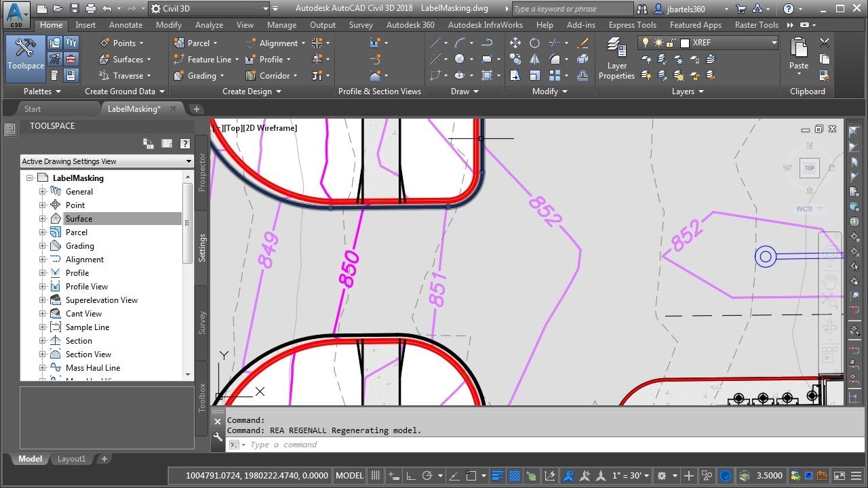Select the Start document tab

coord(32,108)
